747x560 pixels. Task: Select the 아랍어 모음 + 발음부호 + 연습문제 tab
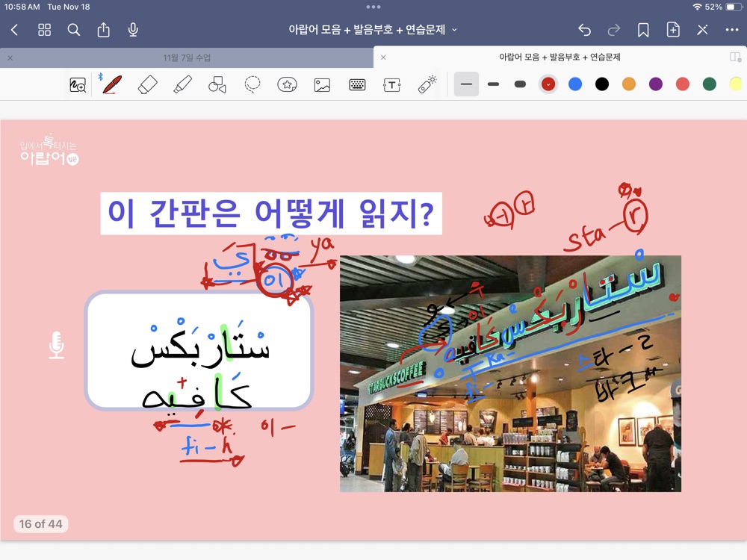560,57
